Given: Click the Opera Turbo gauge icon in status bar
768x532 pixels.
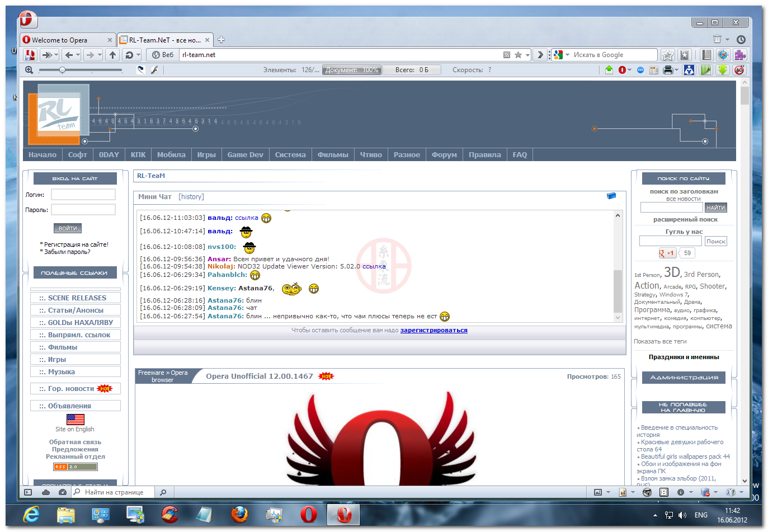Looking at the screenshot, I should [63, 492].
